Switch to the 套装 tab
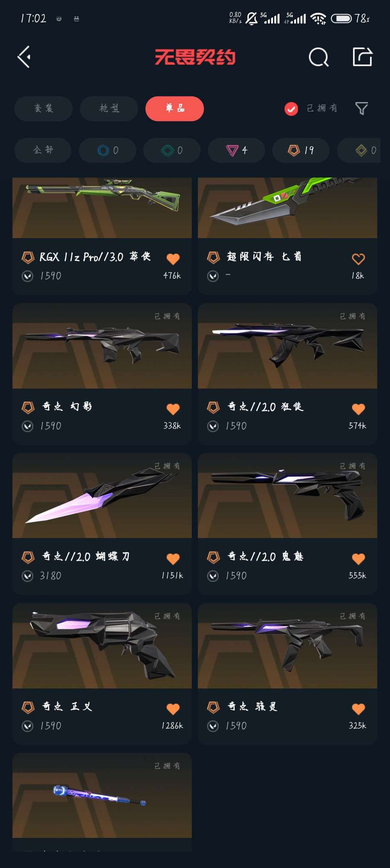 [x=43, y=108]
